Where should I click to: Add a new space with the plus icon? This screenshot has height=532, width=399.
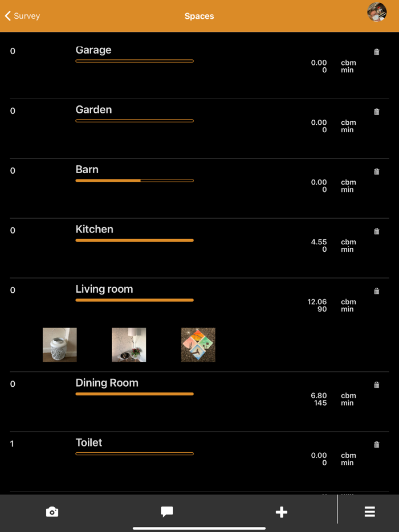click(282, 512)
